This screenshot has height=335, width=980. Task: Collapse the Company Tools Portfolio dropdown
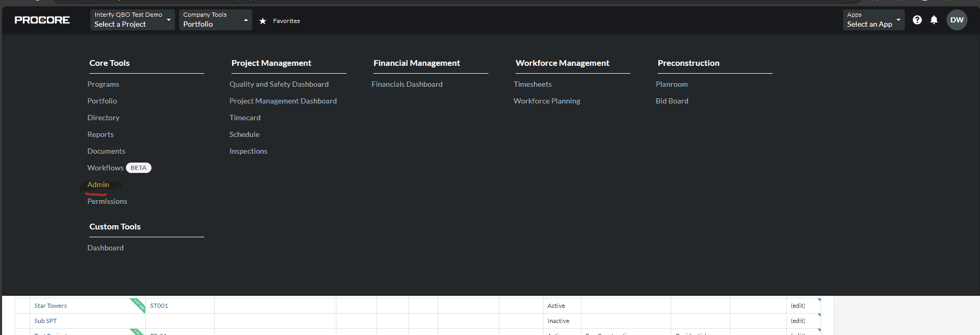point(215,20)
